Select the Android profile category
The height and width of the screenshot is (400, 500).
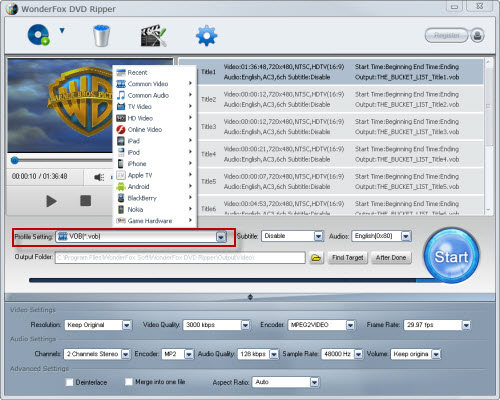(x=155, y=187)
